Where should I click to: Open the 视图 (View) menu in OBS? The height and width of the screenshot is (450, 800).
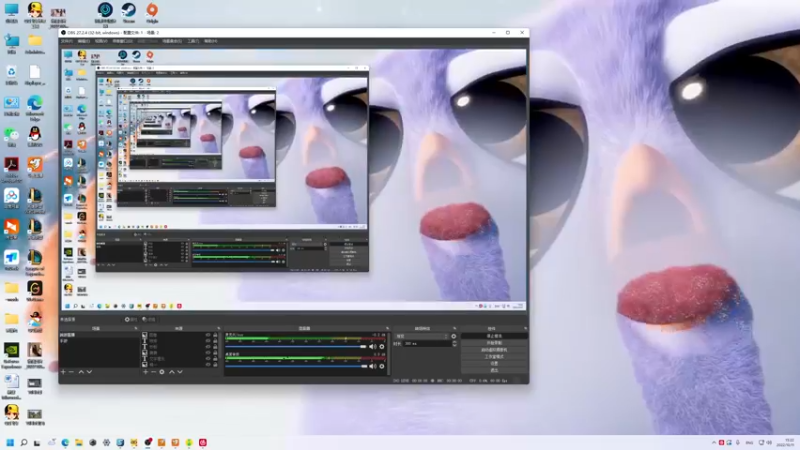101,41
